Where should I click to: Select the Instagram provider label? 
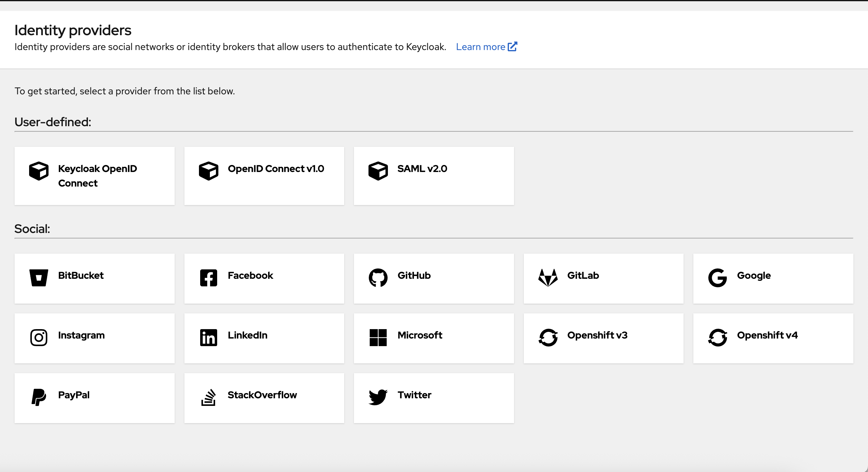tap(82, 335)
